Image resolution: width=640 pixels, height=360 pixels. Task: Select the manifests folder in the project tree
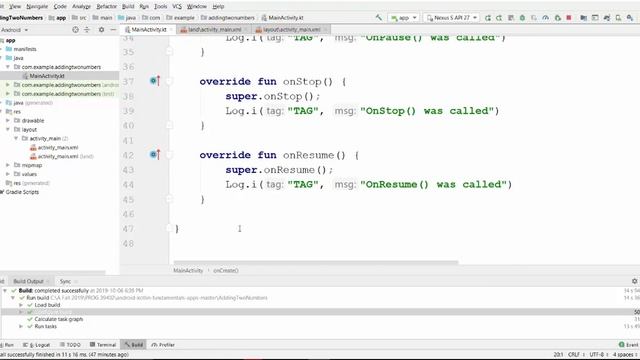25,49
